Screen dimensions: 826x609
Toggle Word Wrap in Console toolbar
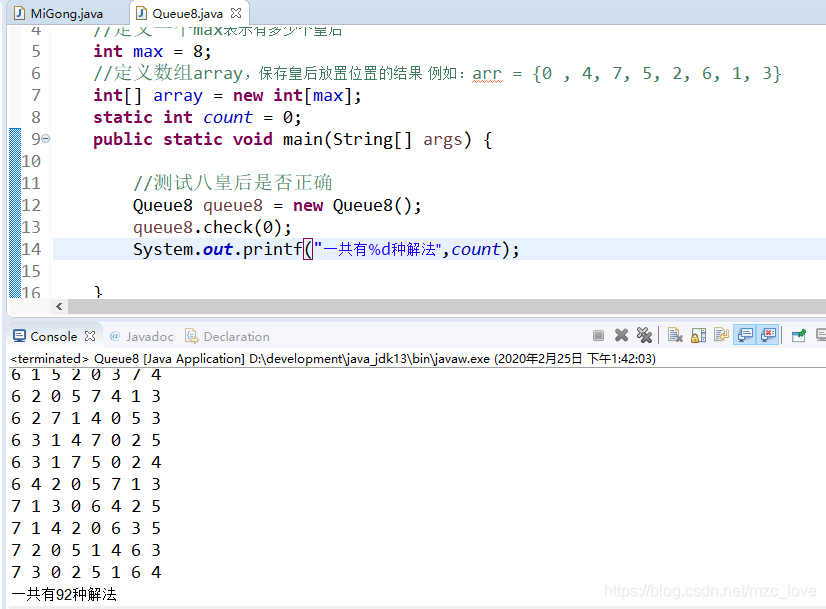click(x=722, y=335)
